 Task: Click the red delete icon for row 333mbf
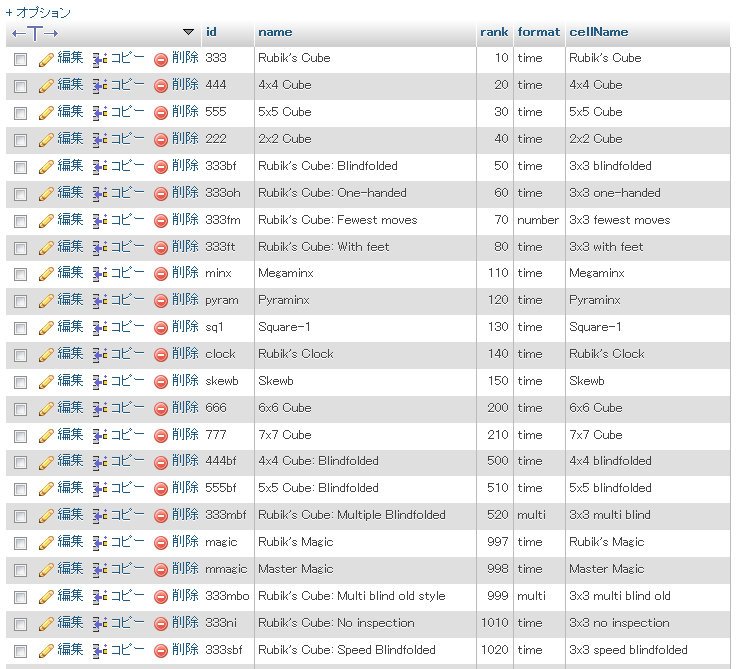pos(161,517)
